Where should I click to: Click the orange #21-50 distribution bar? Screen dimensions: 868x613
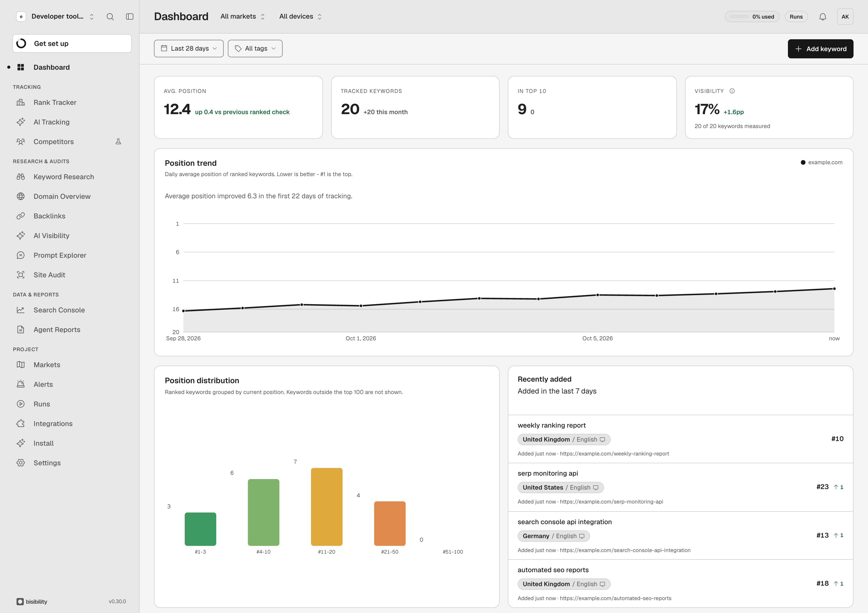point(390,523)
